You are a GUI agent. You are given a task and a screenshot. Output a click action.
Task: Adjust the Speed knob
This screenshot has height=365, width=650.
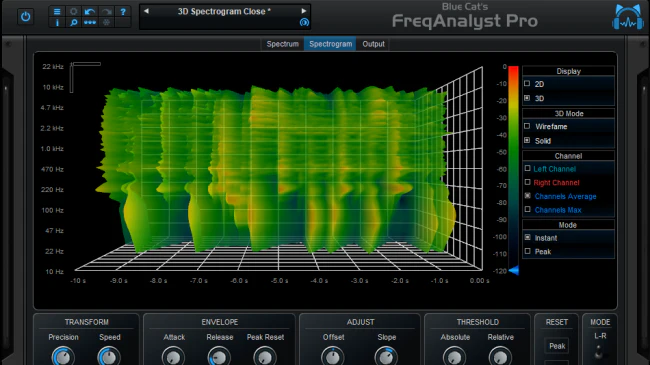(109, 357)
